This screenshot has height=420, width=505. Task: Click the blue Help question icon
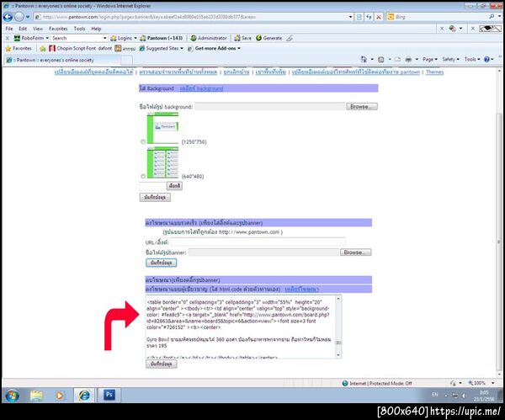(x=488, y=59)
